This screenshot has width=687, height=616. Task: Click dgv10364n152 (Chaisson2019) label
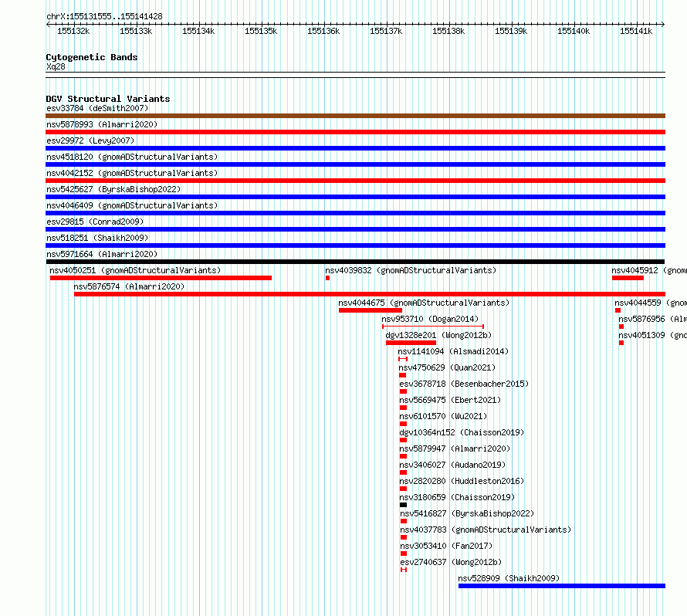462,432
